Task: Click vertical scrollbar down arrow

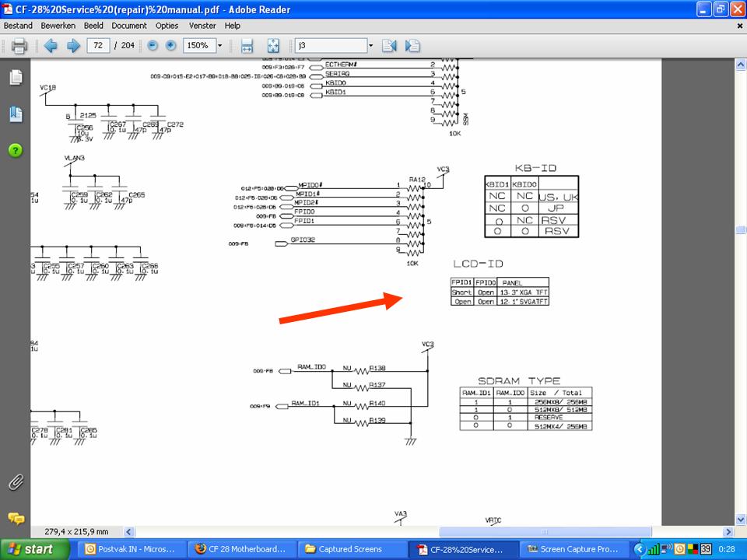Action: pos(740,520)
